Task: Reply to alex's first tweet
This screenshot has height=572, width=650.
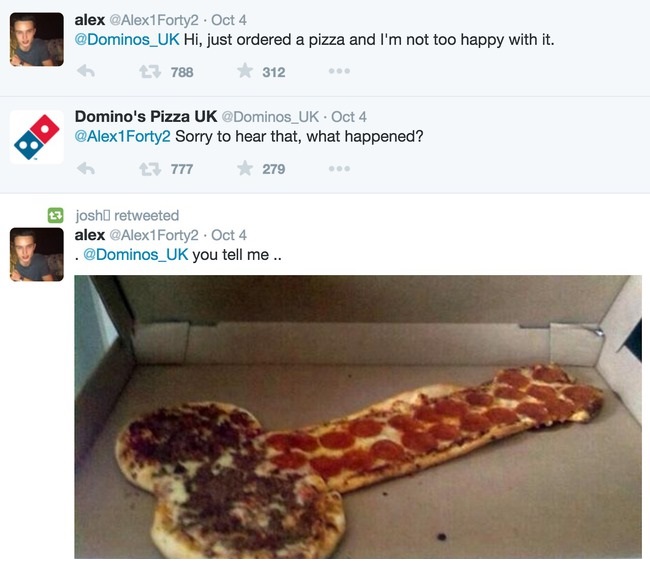Action: point(86,71)
